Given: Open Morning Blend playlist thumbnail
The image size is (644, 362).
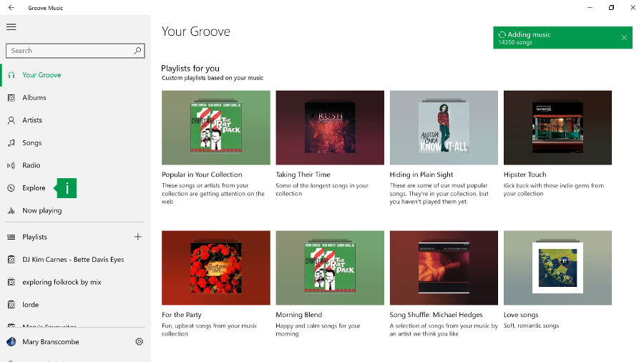Looking at the screenshot, I should 330,268.
